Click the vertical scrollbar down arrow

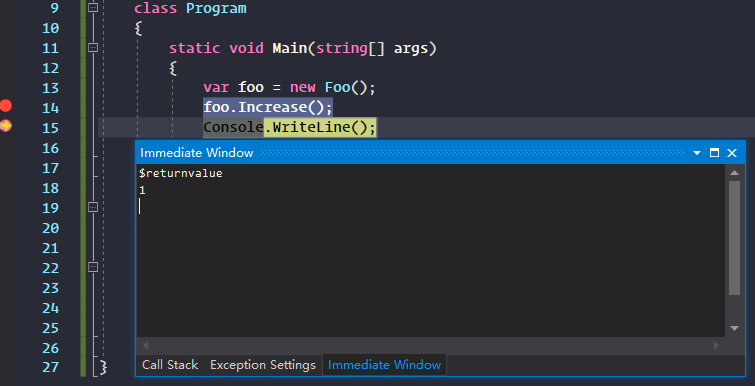point(734,328)
